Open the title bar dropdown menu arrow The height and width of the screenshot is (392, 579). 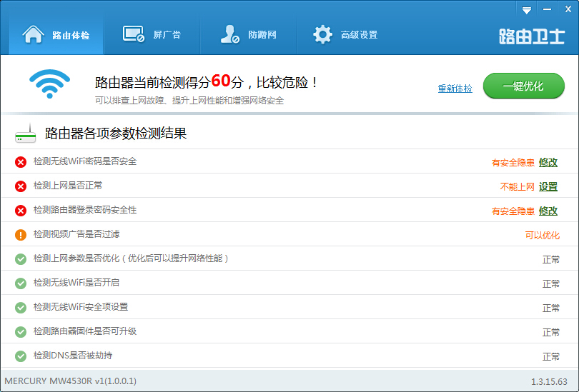527,10
